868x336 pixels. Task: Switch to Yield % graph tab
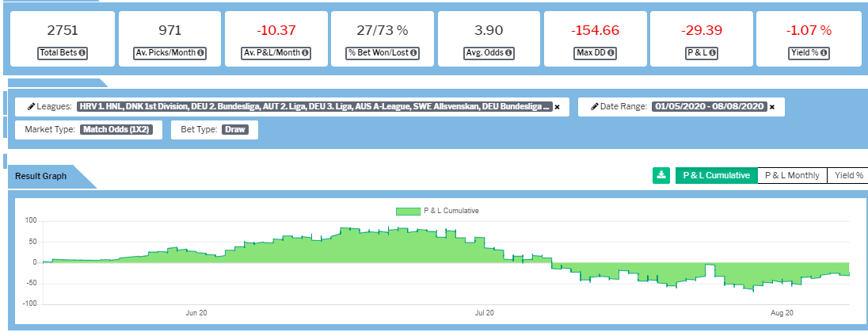pyautogui.click(x=848, y=175)
